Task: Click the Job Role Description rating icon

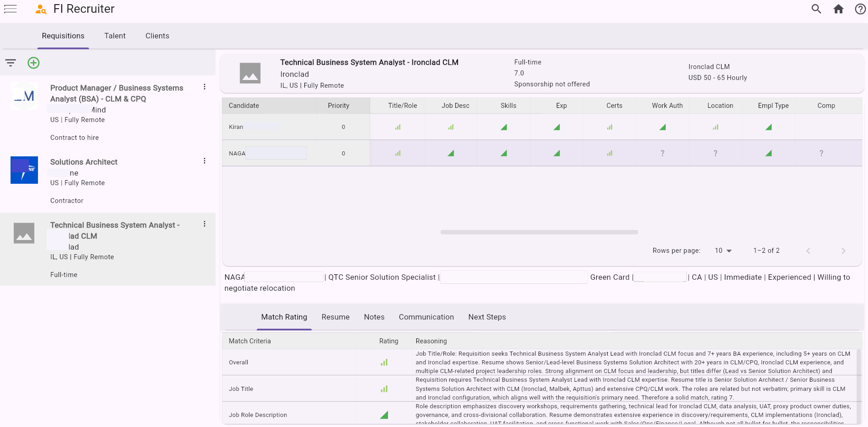Action: click(x=384, y=415)
